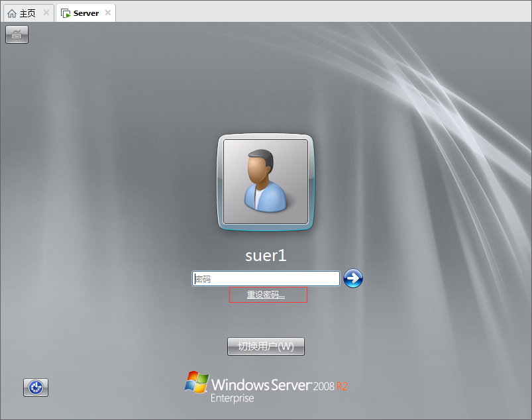Image resolution: width=532 pixels, height=420 pixels.
Task: Close the 主页 tab
Action: point(46,13)
